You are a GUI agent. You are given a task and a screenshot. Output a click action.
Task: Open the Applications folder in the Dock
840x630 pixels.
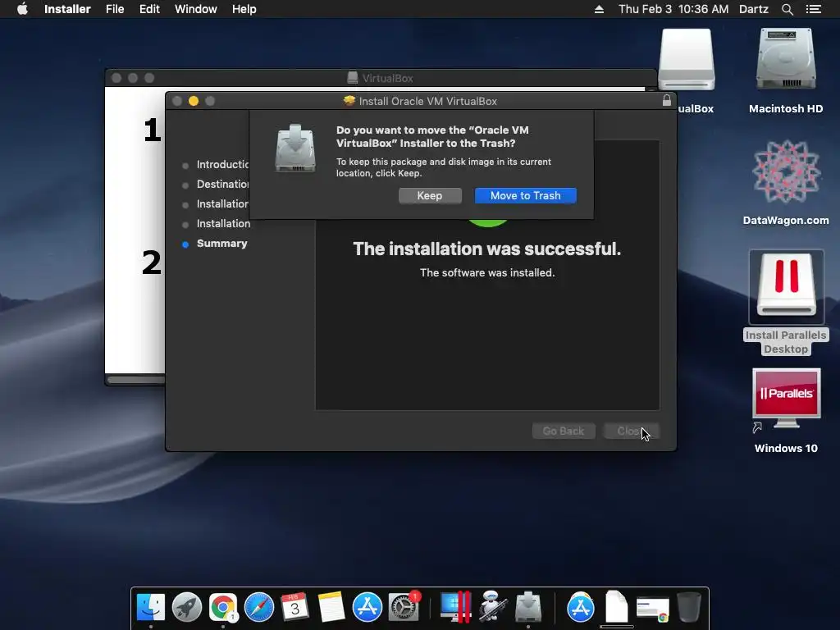[x=581, y=608]
